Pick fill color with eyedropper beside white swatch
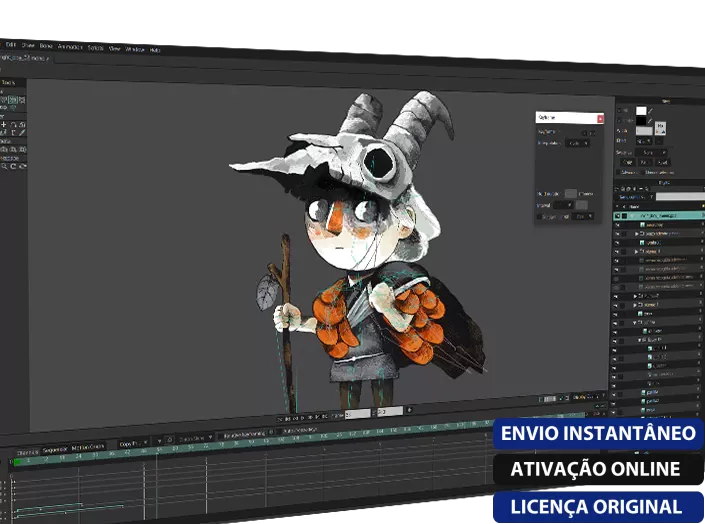Image resolution: width=705 pixels, height=524 pixels. (x=651, y=111)
